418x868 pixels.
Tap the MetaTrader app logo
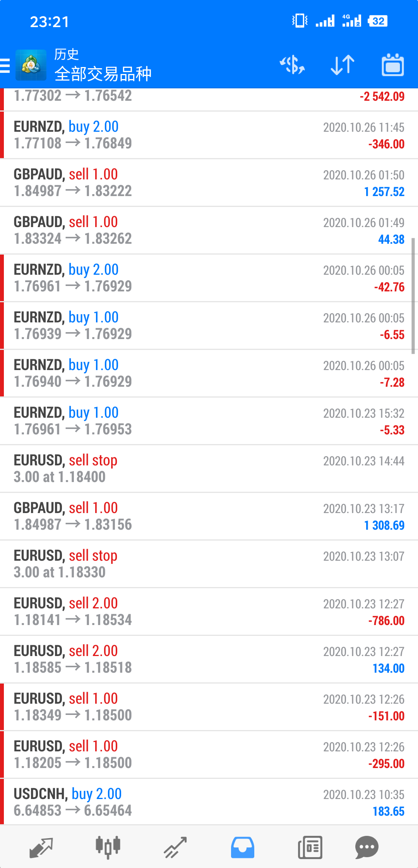(31, 65)
